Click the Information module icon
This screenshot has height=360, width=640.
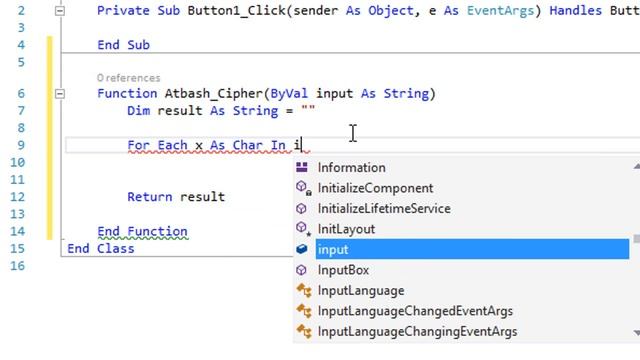click(x=302, y=167)
